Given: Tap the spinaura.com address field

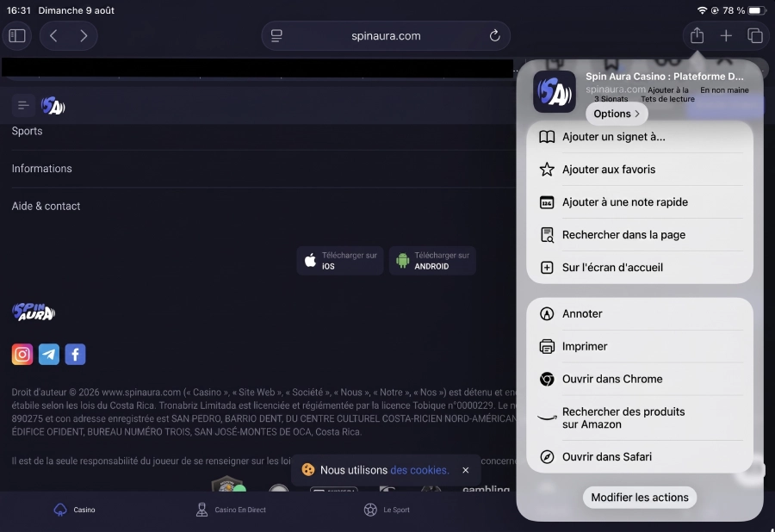Looking at the screenshot, I should coord(386,35).
